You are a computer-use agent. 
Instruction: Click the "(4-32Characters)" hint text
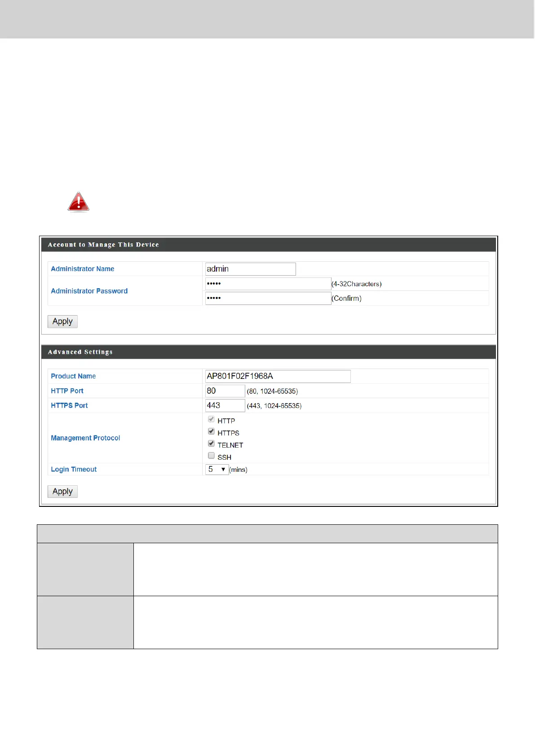click(x=357, y=284)
